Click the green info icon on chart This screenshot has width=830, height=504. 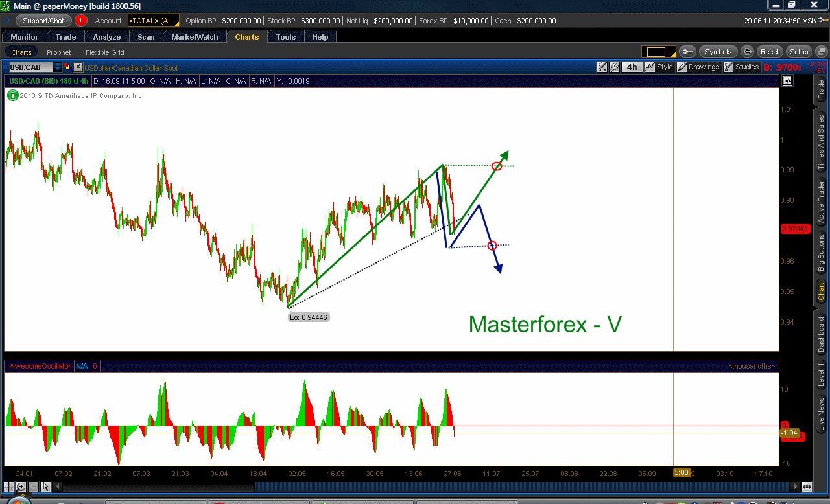tap(12, 95)
